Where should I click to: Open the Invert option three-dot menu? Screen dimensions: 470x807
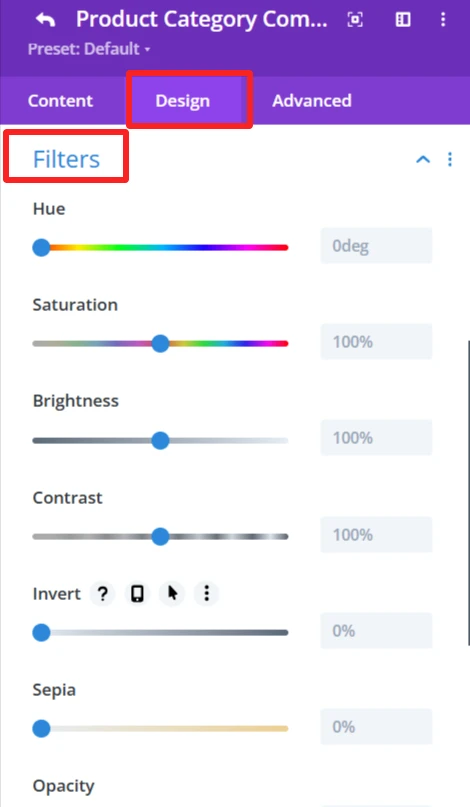(206, 593)
